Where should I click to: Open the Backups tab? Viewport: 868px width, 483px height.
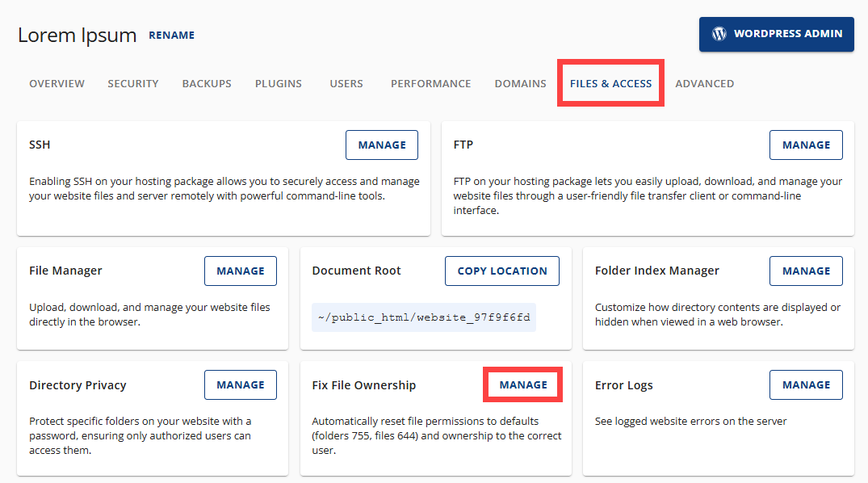point(206,83)
